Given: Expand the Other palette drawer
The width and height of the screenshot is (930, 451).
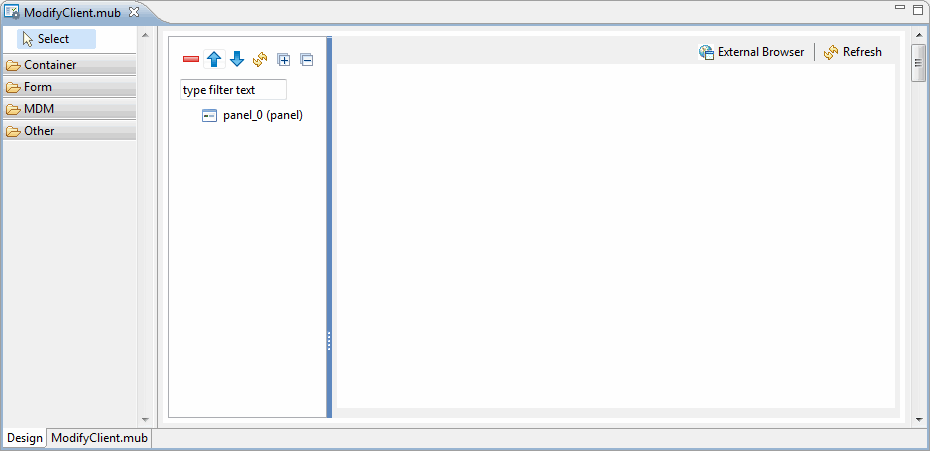Looking at the screenshot, I should (69, 131).
